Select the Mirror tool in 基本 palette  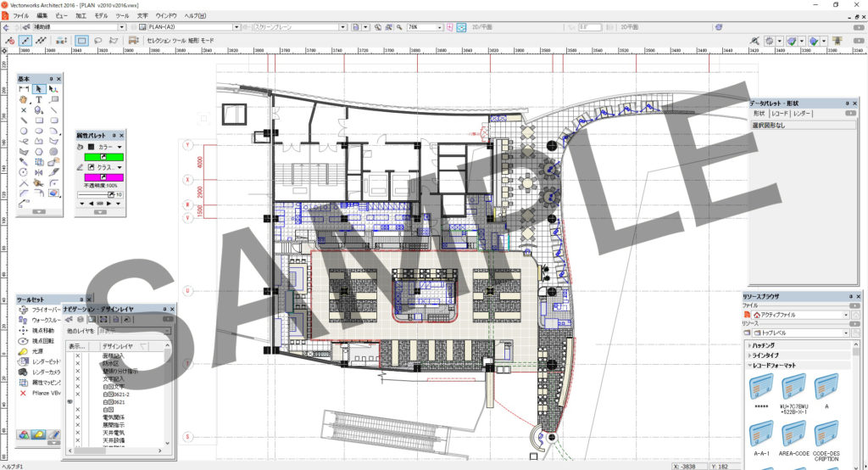pyautogui.click(x=39, y=172)
